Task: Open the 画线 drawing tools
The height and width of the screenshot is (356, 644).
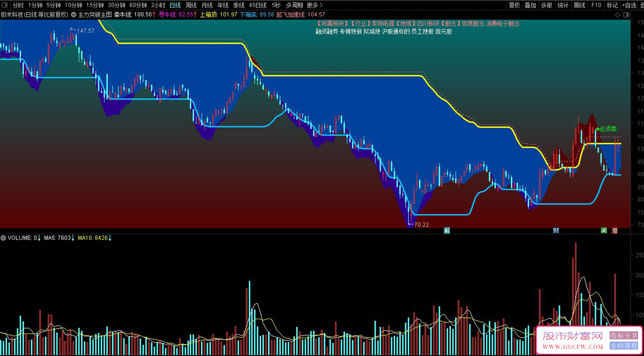Action: pos(580,5)
